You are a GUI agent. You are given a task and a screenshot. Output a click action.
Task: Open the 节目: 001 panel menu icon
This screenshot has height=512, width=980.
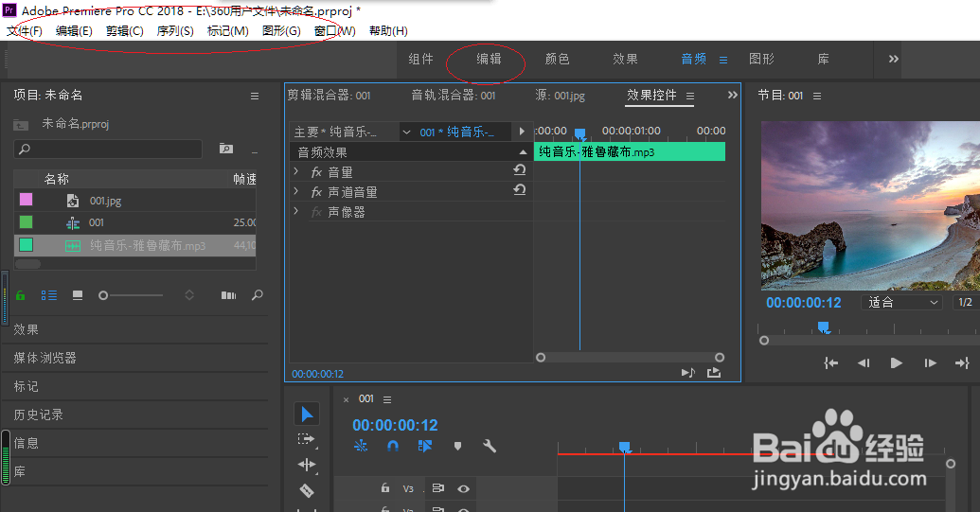817,97
